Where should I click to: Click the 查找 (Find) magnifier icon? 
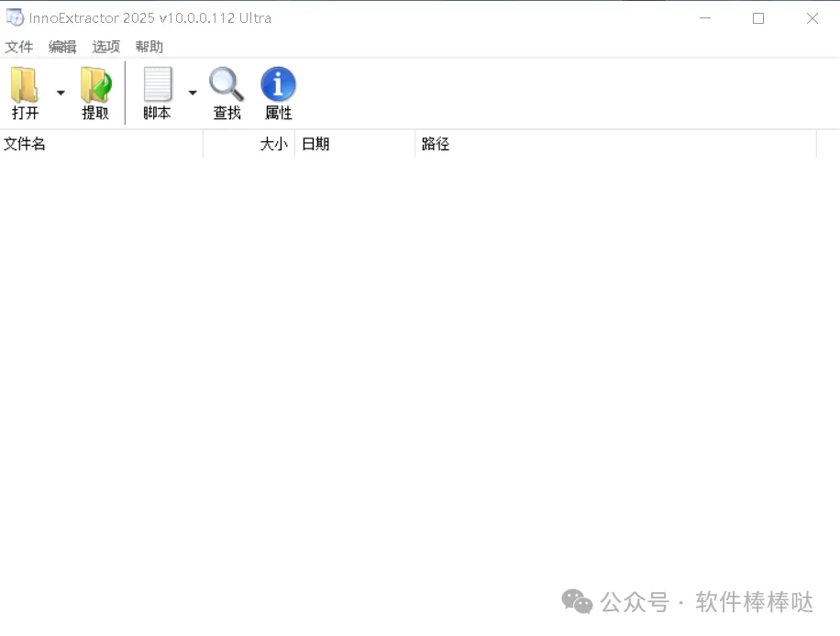[227, 84]
